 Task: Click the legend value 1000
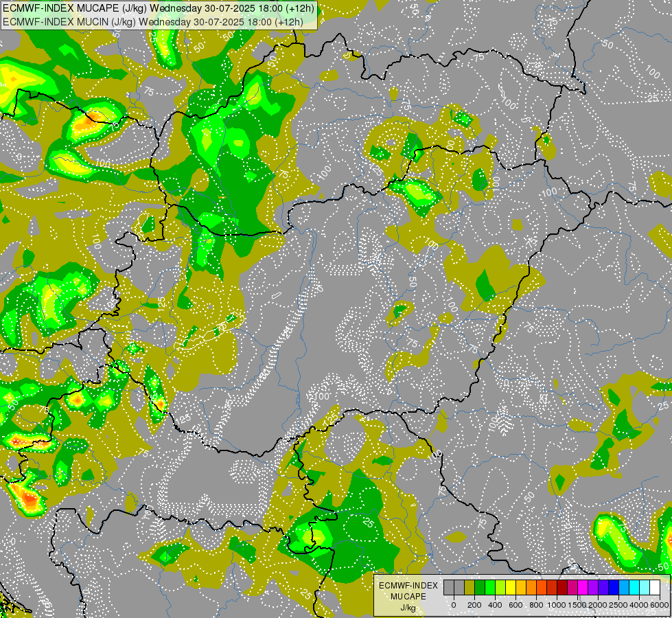tap(556, 605)
